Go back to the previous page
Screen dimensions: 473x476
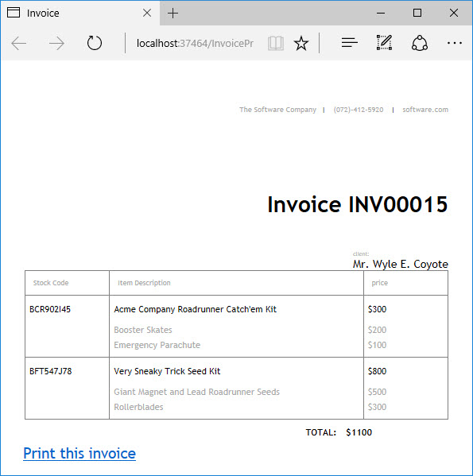[x=19, y=44]
